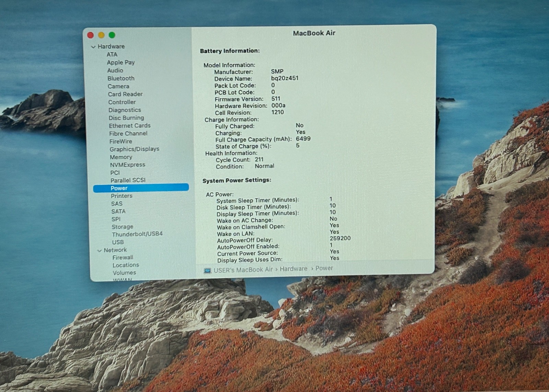Click USER's MacBook Air in path bar
Screen dimensions: 549x392
(x=243, y=270)
